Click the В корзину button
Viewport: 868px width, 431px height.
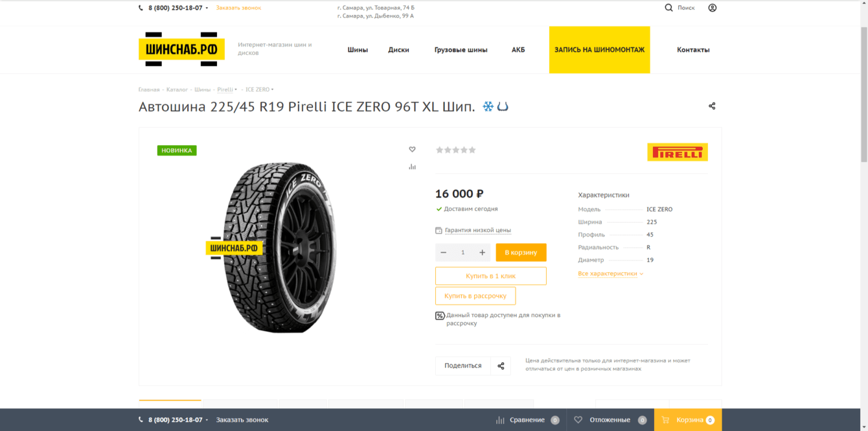pyautogui.click(x=521, y=253)
